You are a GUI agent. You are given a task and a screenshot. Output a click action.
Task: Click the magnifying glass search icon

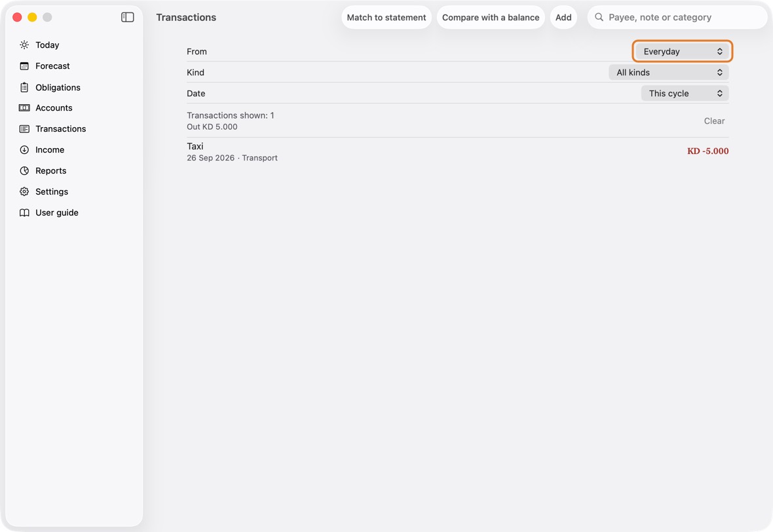click(599, 17)
